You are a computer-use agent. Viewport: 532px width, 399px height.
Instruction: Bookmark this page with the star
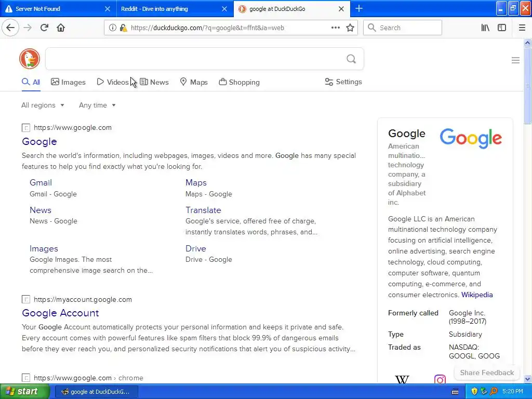350,28
